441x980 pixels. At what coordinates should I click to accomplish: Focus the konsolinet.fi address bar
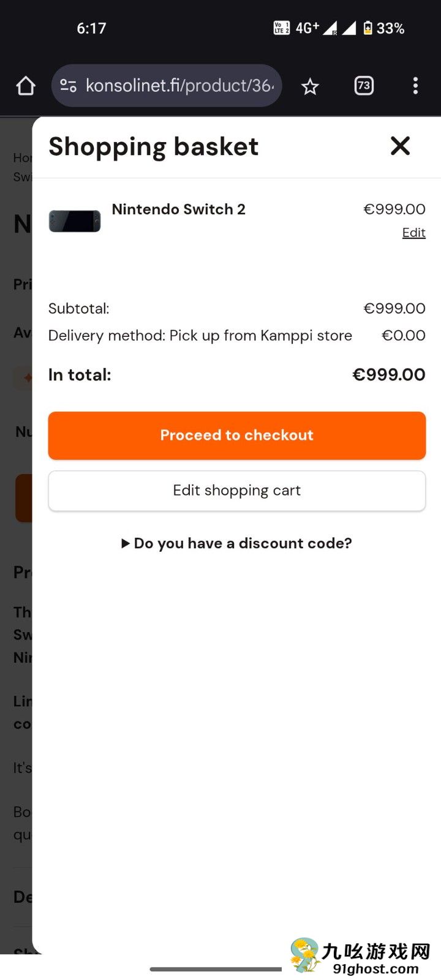[179, 86]
